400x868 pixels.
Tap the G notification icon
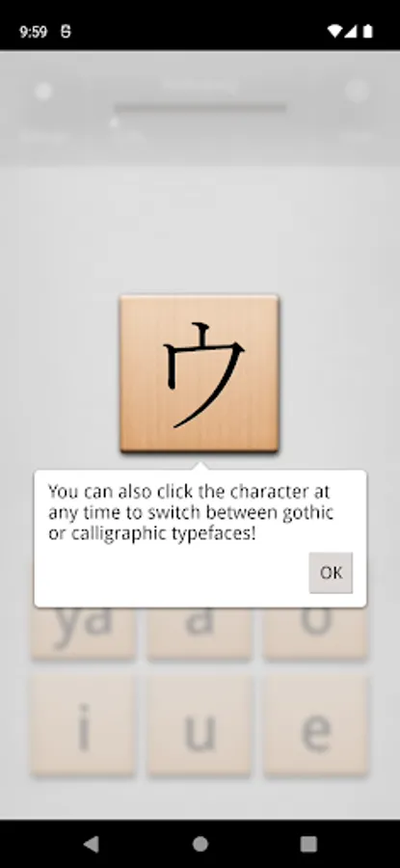point(66,32)
